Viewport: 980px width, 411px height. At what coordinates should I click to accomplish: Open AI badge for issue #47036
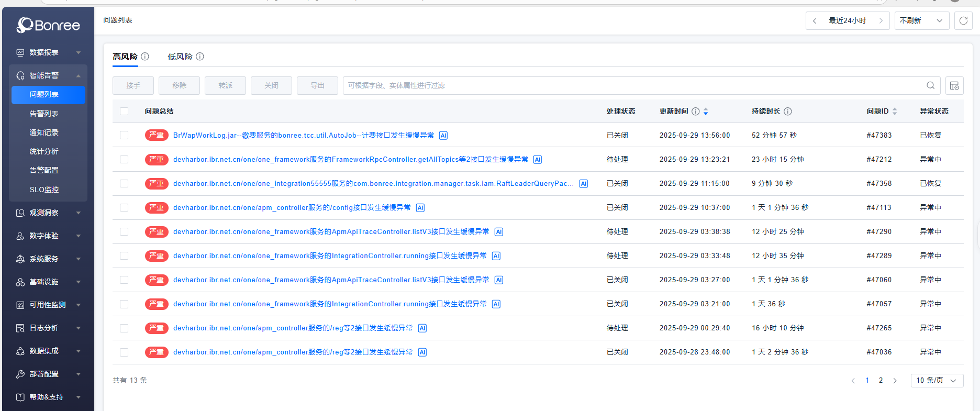[422, 352]
